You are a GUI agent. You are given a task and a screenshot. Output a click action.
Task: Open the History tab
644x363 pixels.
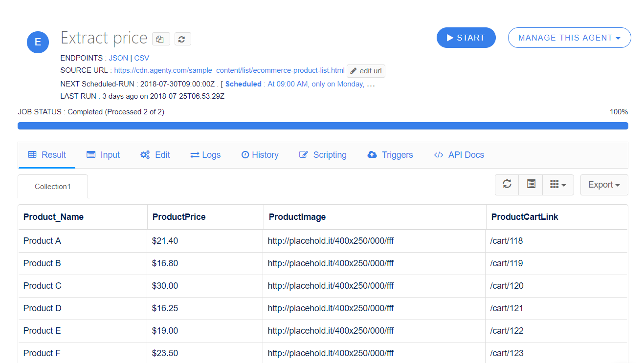tap(260, 155)
